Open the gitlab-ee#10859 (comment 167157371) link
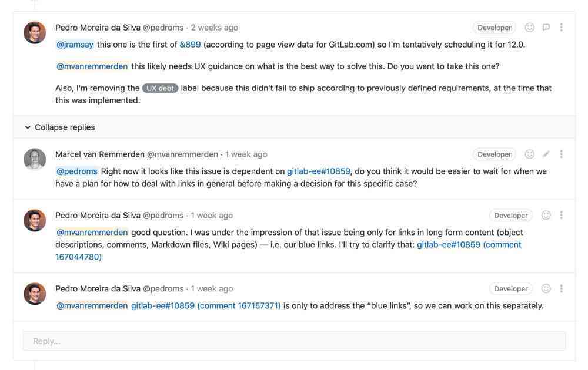 pyautogui.click(x=206, y=306)
